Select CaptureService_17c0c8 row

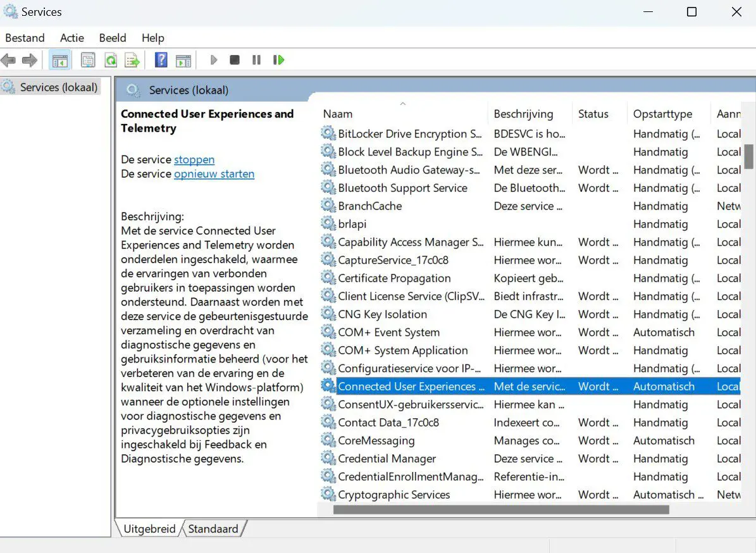[x=530, y=260]
